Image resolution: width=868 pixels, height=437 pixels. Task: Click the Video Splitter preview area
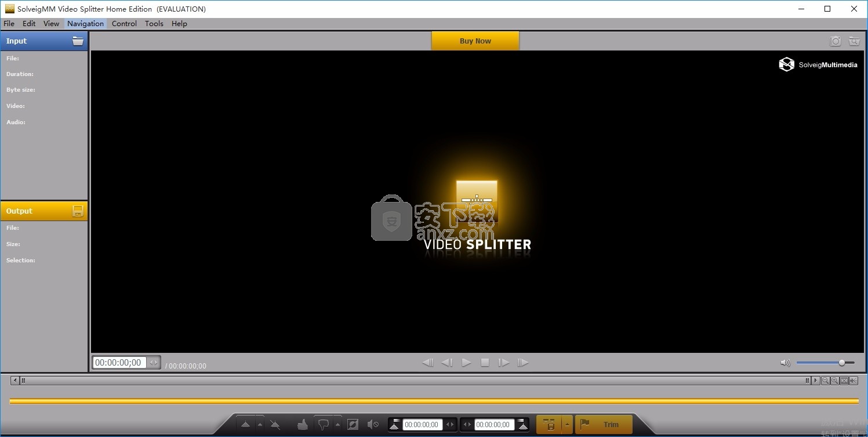(477, 201)
